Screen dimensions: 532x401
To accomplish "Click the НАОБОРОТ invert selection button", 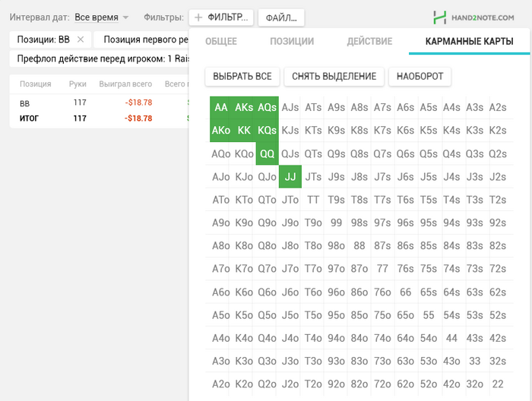I will (420, 76).
